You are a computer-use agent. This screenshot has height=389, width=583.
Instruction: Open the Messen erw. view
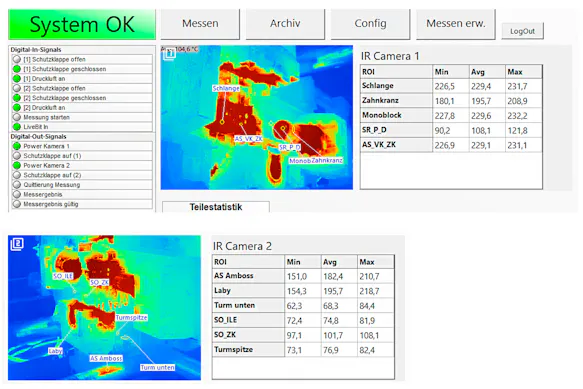coord(455,24)
